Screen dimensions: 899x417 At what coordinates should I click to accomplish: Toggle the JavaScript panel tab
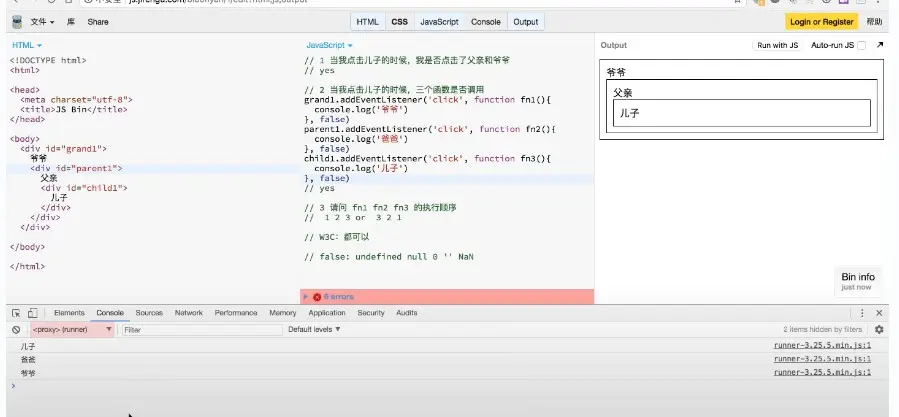(439, 22)
